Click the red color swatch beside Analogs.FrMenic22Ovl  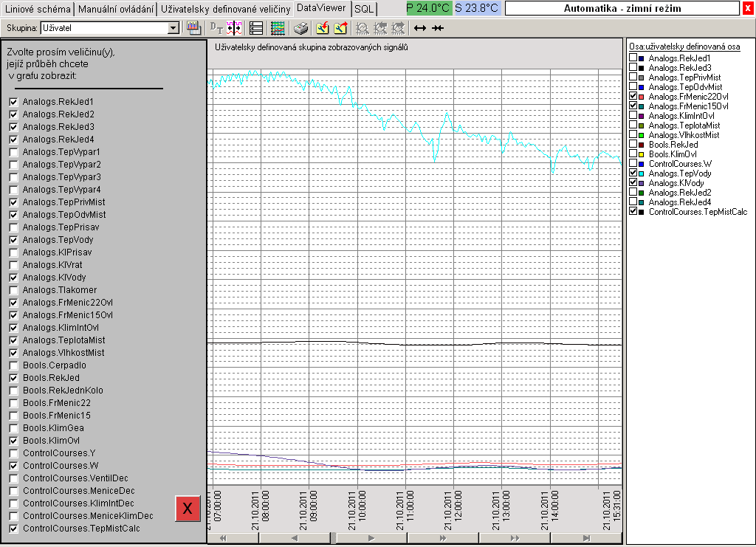pos(641,97)
